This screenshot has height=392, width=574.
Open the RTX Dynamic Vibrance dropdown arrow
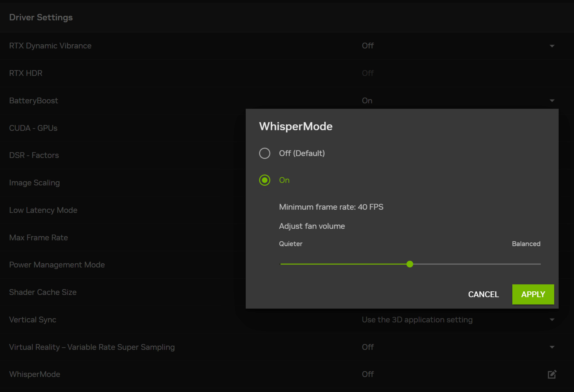coord(552,45)
